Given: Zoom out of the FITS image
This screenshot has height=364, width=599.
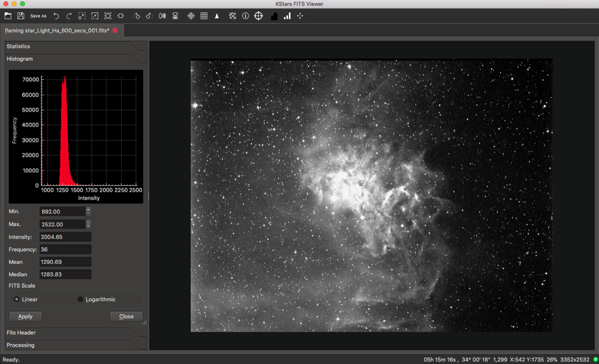Looking at the screenshot, I should coord(95,16).
